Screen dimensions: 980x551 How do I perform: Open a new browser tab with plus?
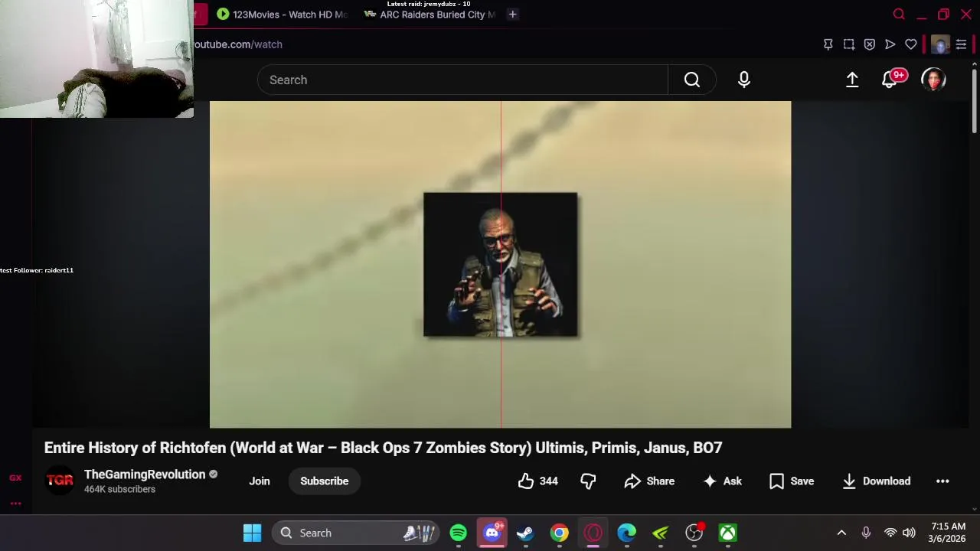(x=513, y=15)
